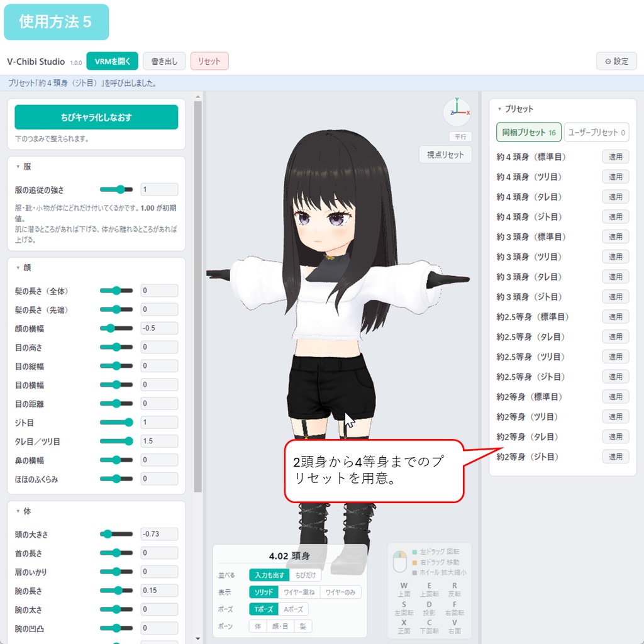Screen dimensions: 644x644
Task: Adjust 首の長さ slider
Action: click(116, 553)
